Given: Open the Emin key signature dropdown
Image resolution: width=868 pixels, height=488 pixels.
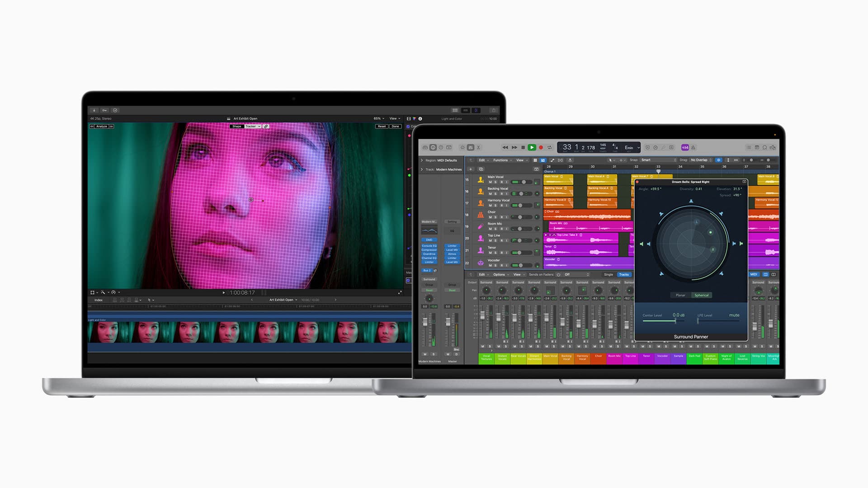Looking at the screenshot, I should pos(629,147).
